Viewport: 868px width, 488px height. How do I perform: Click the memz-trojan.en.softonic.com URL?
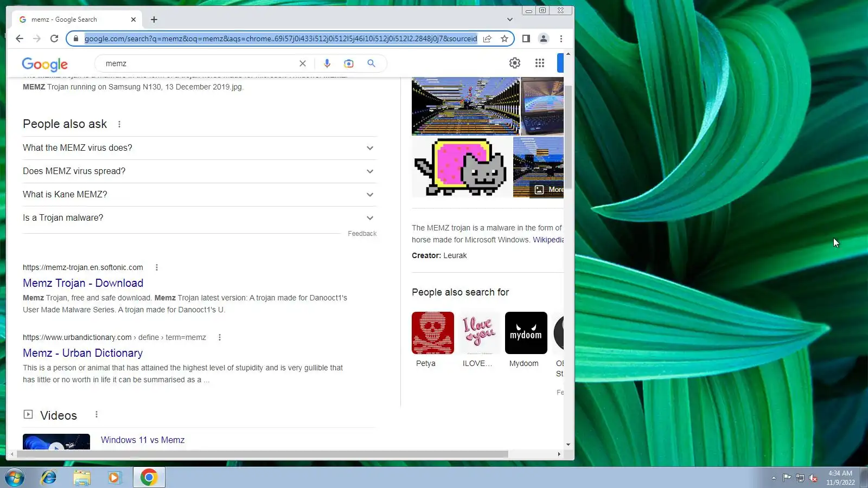[x=83, y=267]
